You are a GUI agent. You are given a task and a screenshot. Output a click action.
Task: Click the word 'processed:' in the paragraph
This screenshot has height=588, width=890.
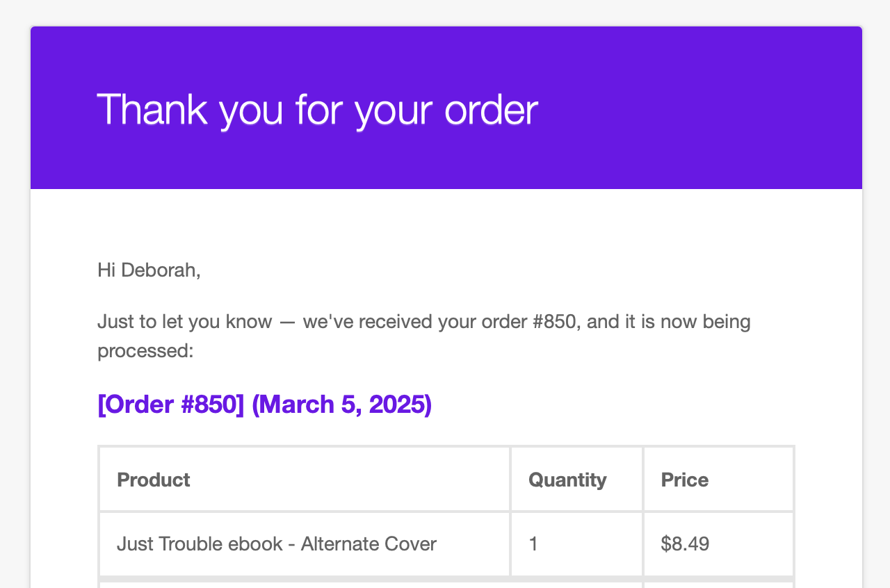(x=145, y=350)
